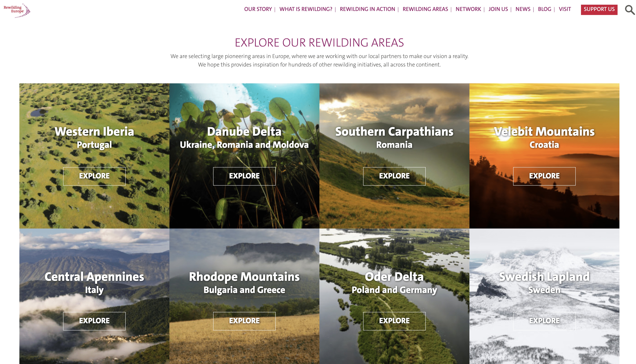Click the Rewilding Europe logo

point(17,10)
